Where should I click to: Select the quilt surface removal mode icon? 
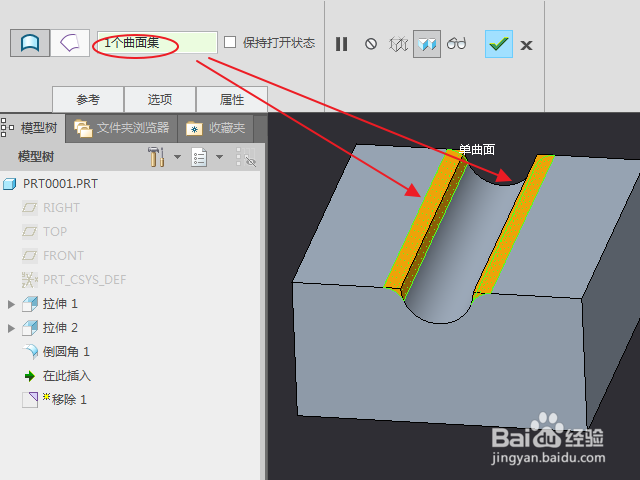click(70, 43)
